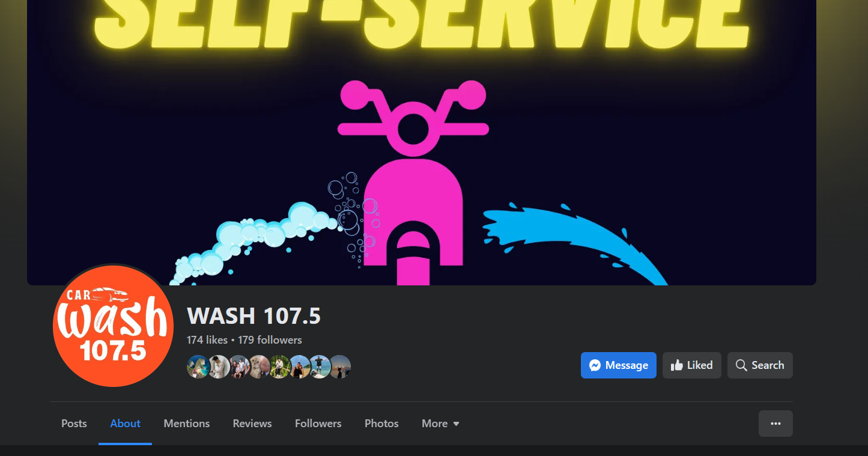The height and width of the screenshot is (456, 868).
Task: Switch to the Posts tab
Action: tap(74, 424)
